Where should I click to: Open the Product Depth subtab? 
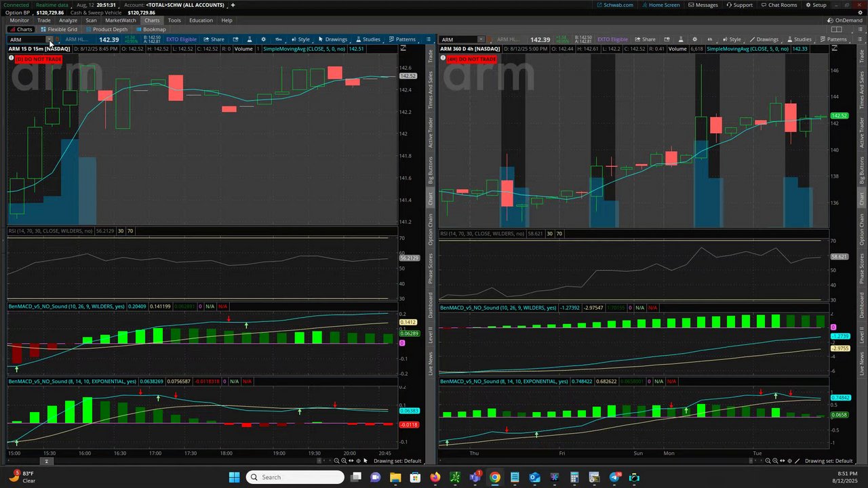pyautogui.click(x=106, y=29)
